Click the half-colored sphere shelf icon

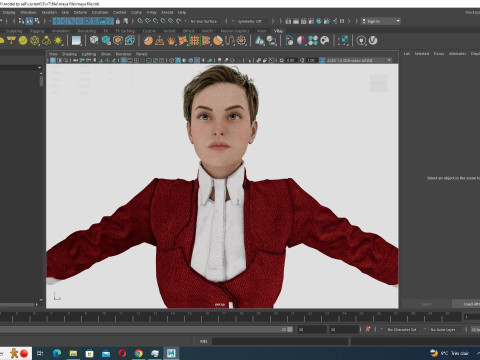tap(301, 41)
